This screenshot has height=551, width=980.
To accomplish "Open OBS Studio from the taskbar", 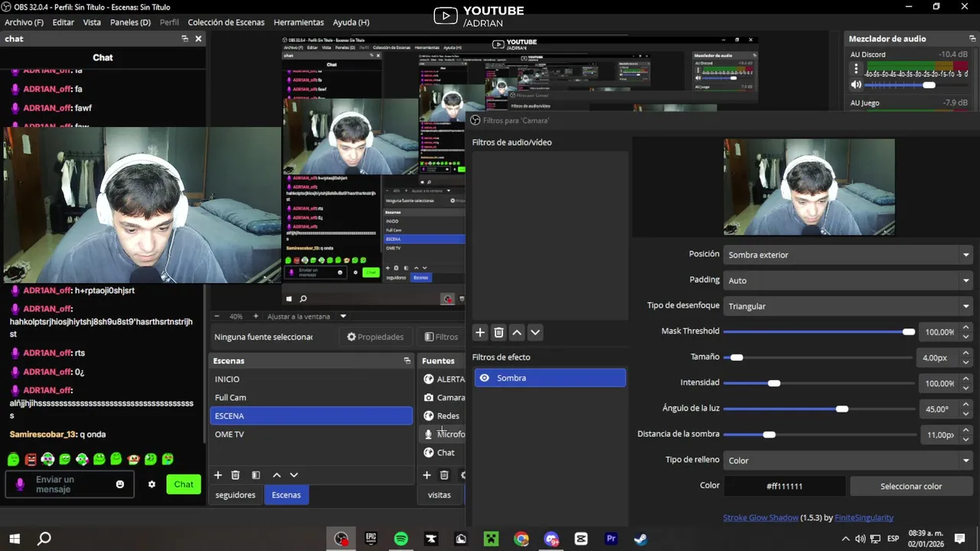I will tap(341, 539).
